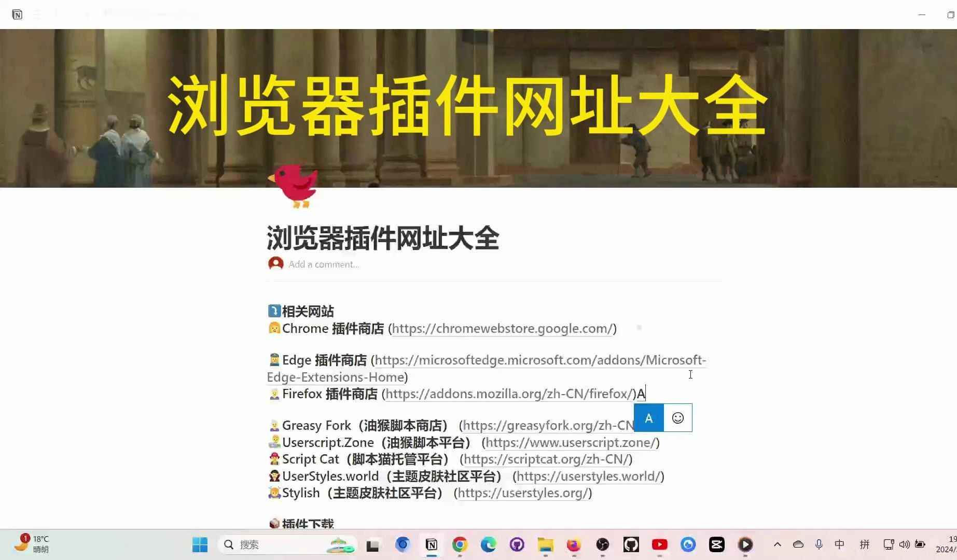The width and height of the screenshot is (957, 560).
Task: Launch Google Chrome from the taskbar
Action: pyautogui.click(x=460, y=544)
